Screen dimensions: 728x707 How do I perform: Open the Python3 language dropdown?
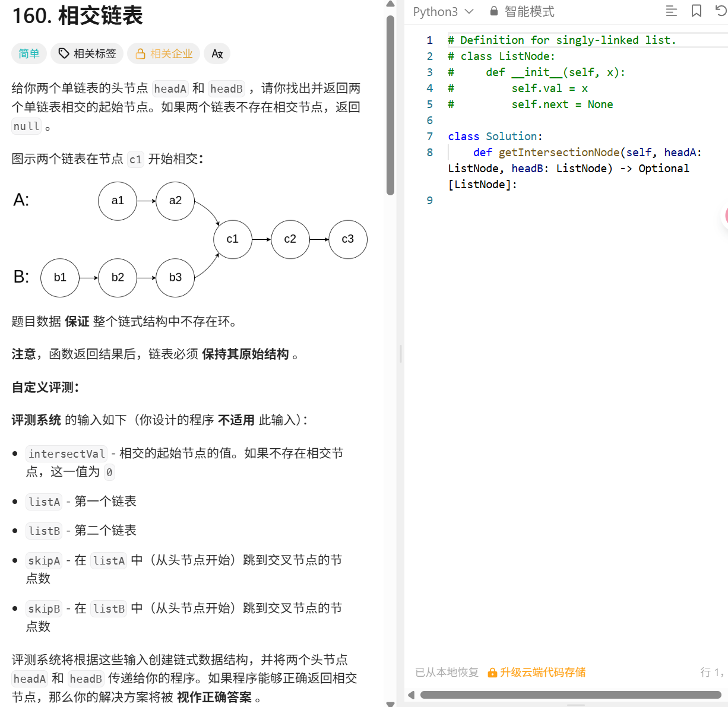[x=444, y=11]
